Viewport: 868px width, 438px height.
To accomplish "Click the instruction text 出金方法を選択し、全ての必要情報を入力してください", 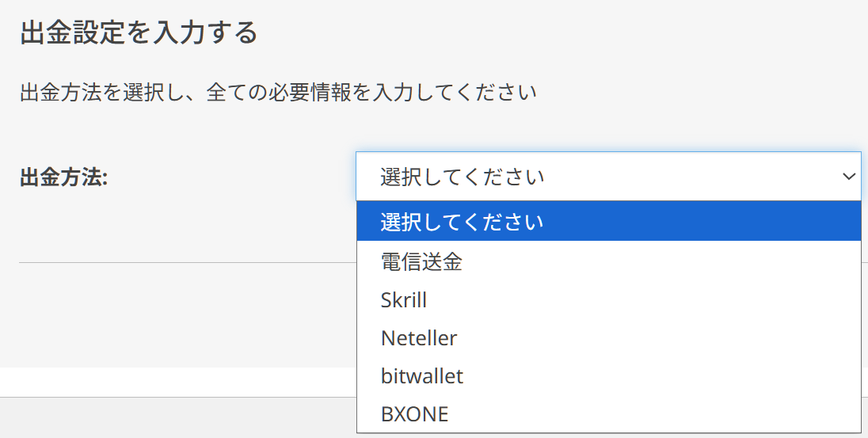I will coord(278,93).
